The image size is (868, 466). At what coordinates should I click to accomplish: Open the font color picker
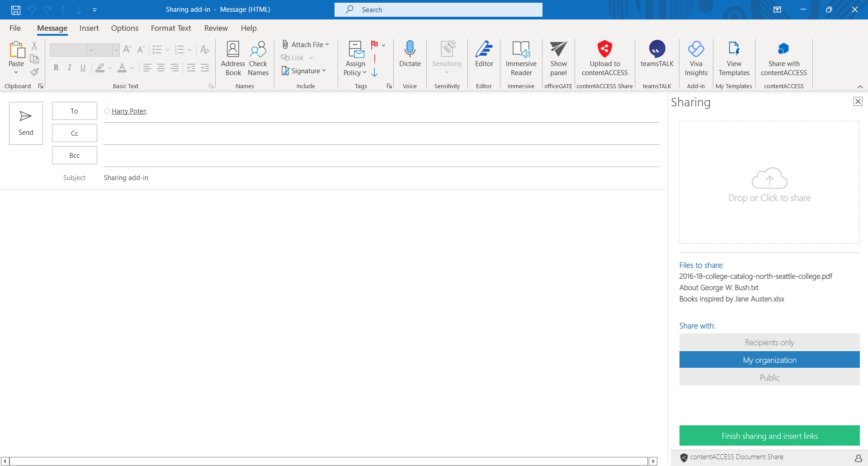(132, 68)
